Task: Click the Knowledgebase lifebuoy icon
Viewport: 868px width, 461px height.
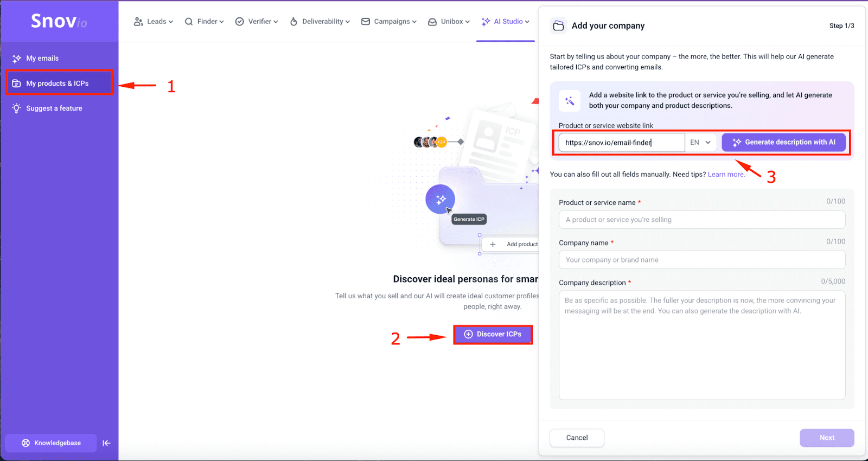Action: [25, 443]
